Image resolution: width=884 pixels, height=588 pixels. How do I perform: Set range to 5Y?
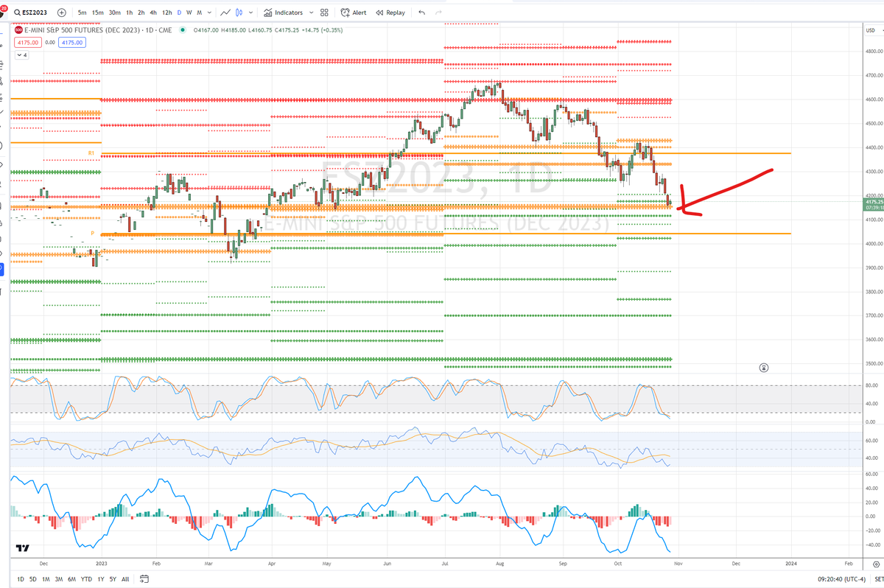[113, 579]
